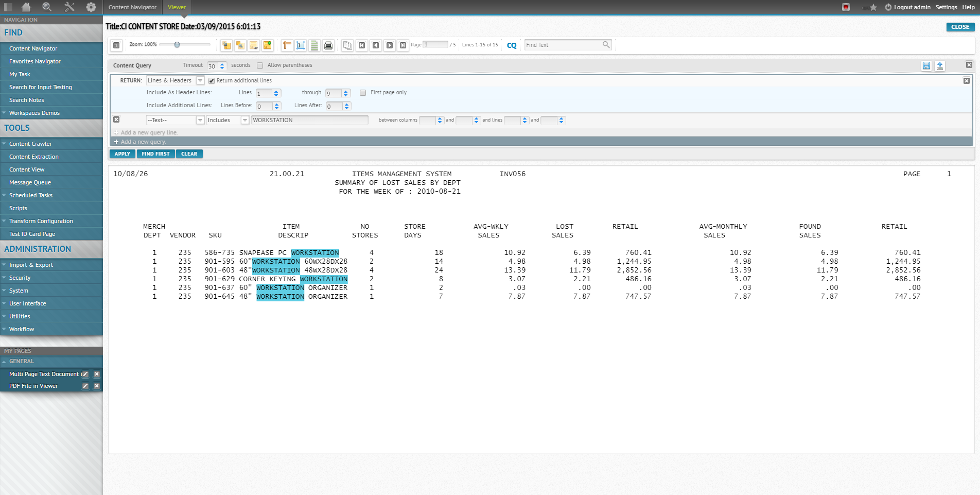Close the Content Query panel X
Viewport: 980px width, 495px height.
(969, 65)
